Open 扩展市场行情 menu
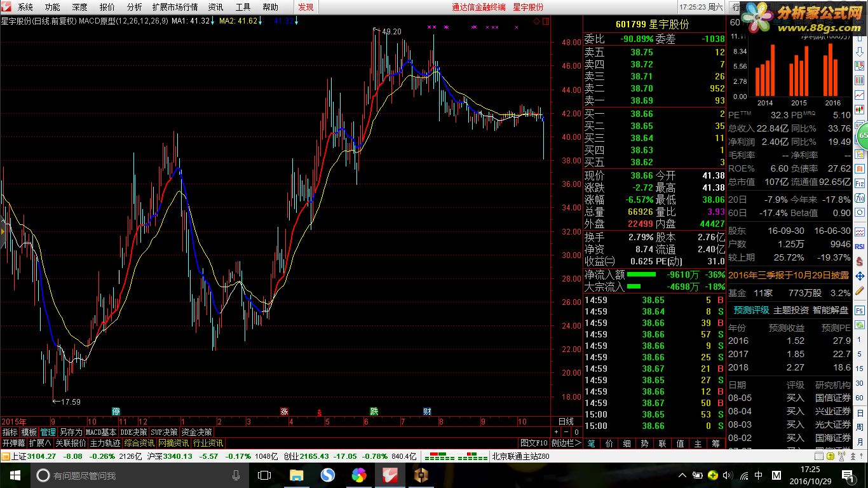The height and width of the screenshot is (488, 868). coord(175,7)
